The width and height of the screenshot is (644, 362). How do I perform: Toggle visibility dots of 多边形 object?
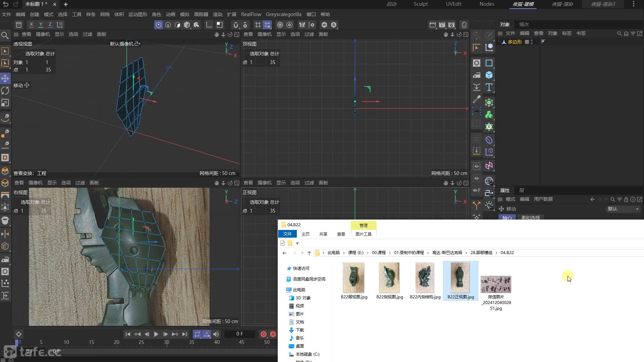[532, 42]
